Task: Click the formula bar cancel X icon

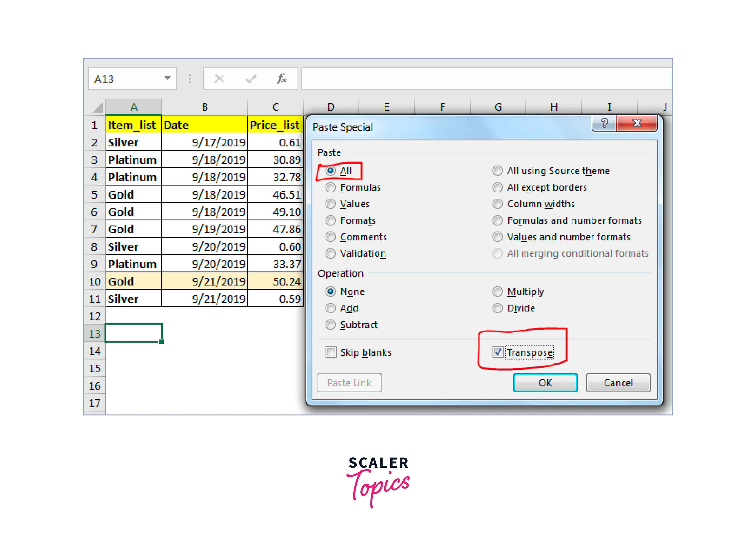Action: coord(219,79)
